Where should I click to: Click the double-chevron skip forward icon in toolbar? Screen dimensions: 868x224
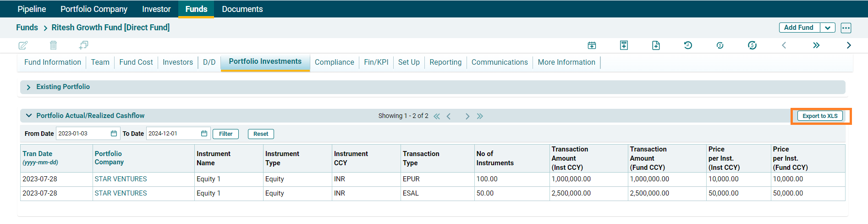pyautogui.click(x=816, y=45)
